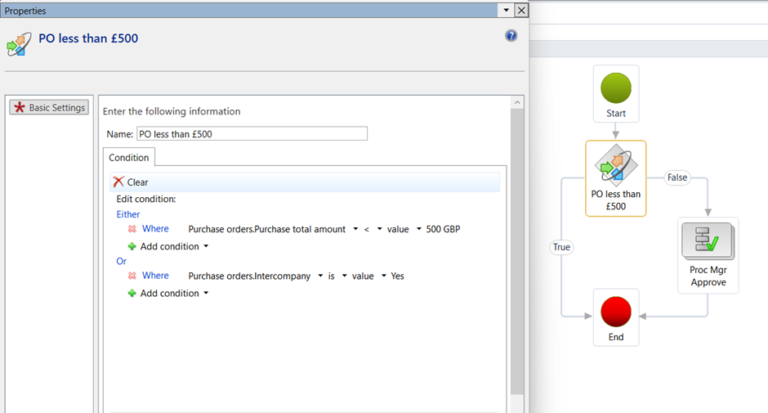
Task: Click the vertical scrollbar in the condition panel
Action: coord(517,251)
